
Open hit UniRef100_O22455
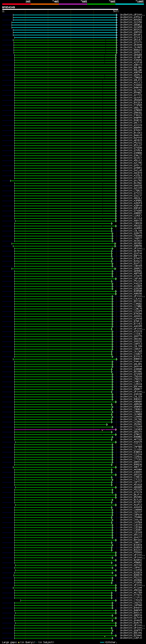point(131,27)
